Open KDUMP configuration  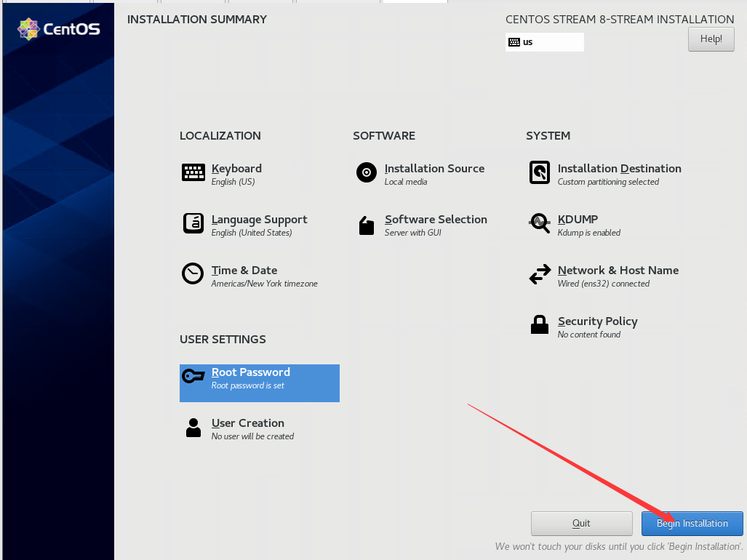[578, 220]
